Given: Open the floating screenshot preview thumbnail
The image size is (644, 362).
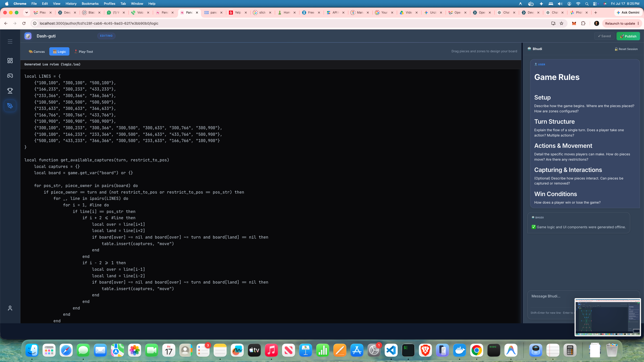Looking at the screenshot, I should tap(608, 317).
